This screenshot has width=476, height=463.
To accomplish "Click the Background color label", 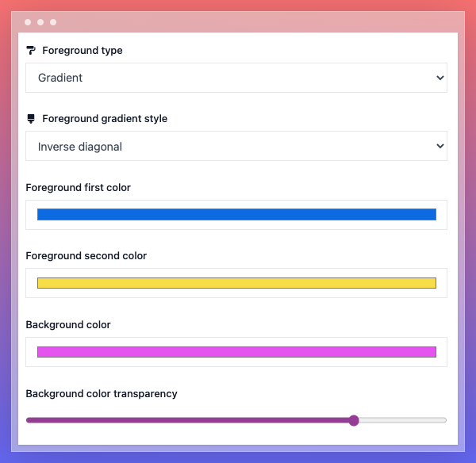I will pyautogui.click(x=68, y=324).
